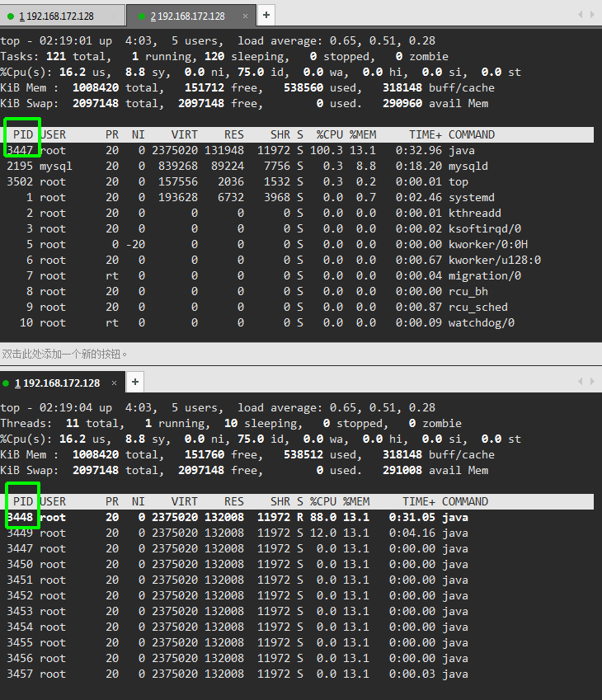Click PID 3502 of the top process

pos(20,181)
